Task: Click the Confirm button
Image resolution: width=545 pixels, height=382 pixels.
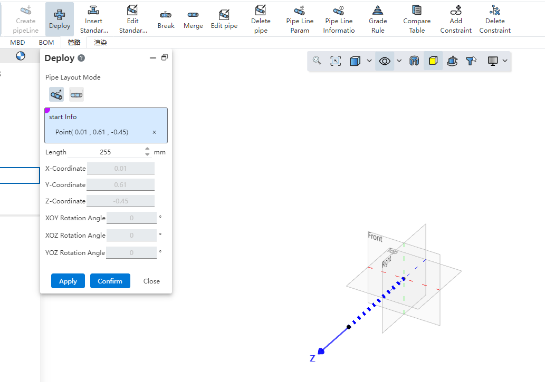Action: (110, 281)
